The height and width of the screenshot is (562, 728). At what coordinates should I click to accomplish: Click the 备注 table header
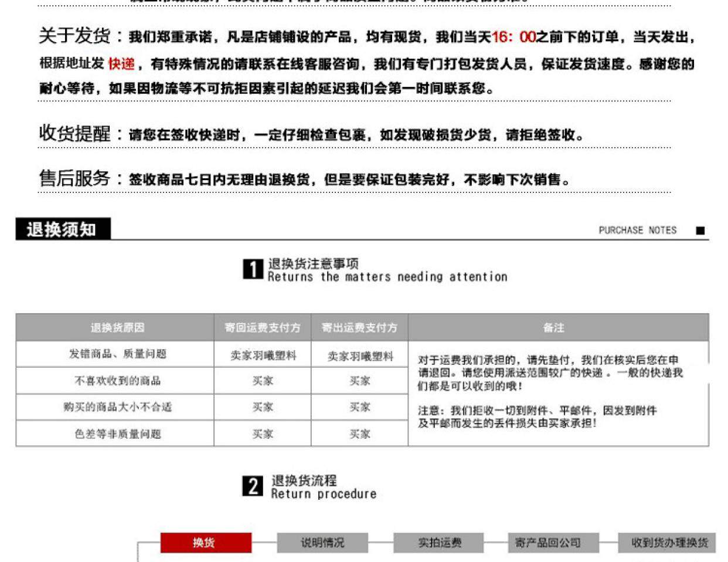(x=558, y=327)
